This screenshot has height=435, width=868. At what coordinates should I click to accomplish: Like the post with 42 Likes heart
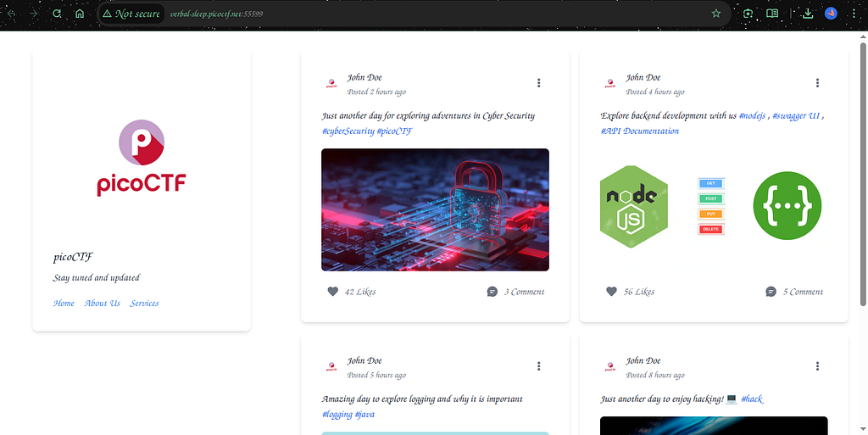click(332, 292)
